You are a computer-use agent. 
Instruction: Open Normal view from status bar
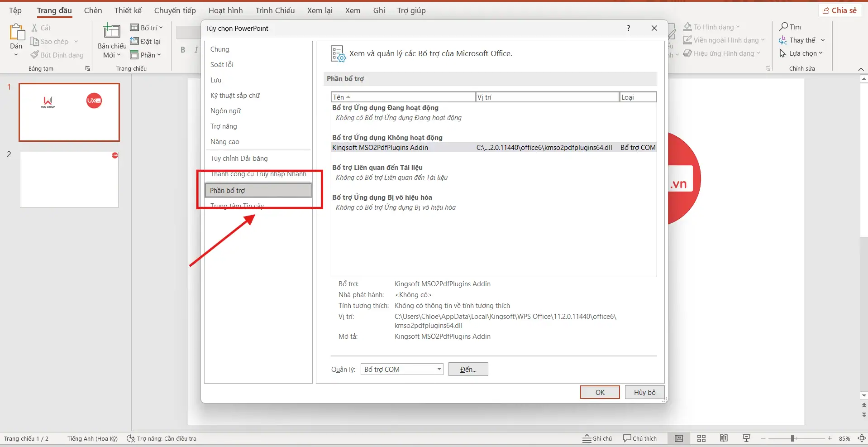click(678, 438)
